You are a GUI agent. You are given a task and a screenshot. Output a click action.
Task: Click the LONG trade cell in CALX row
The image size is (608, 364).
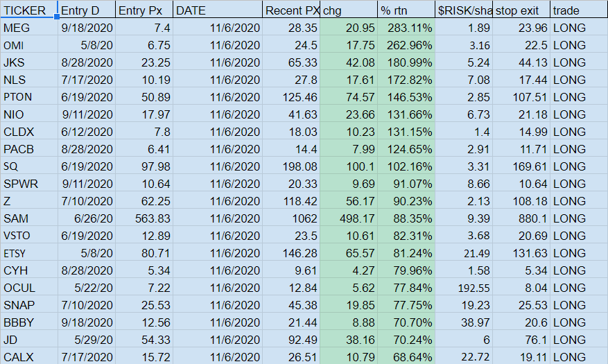tap(579, 356)
